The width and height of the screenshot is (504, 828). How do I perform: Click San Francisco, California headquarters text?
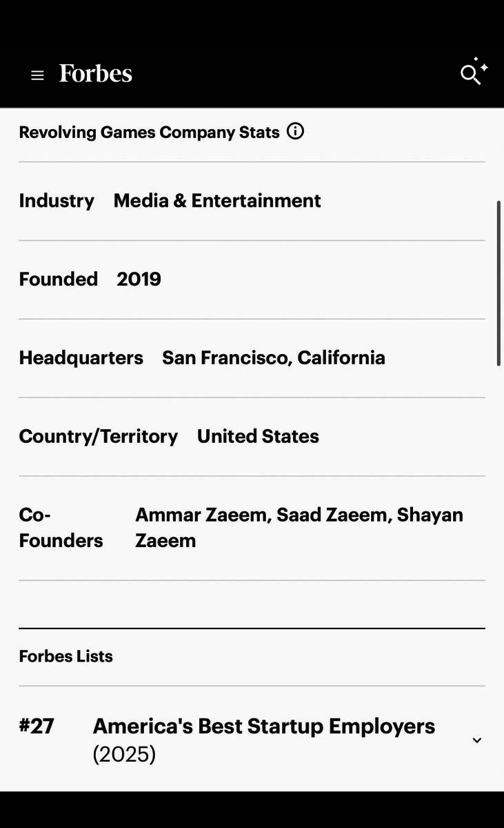(274, 358)
